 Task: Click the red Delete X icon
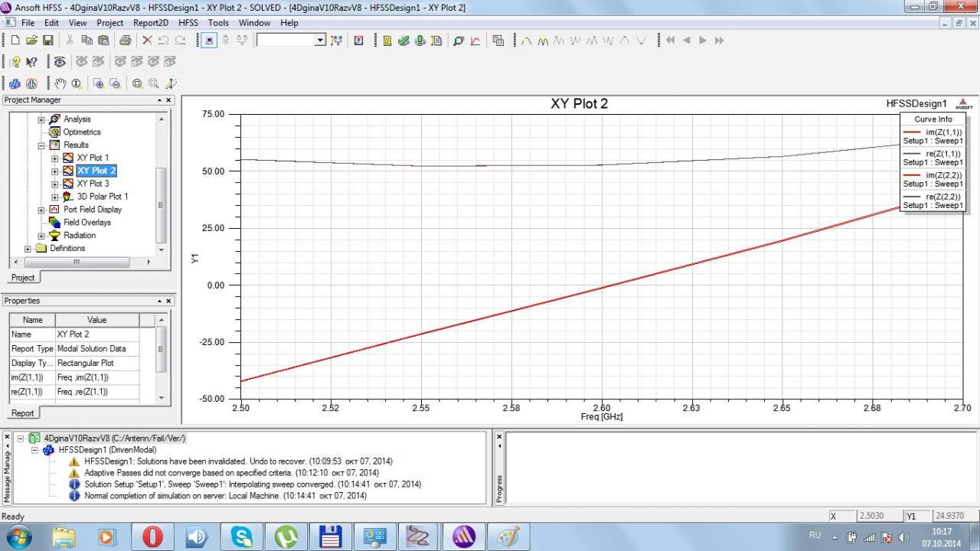[147, 41]
